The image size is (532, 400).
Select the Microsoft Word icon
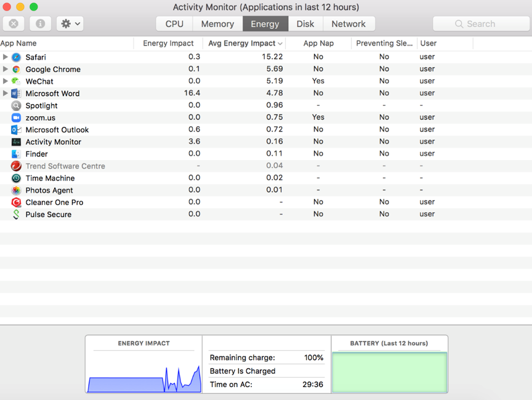(x=16, y=94)
